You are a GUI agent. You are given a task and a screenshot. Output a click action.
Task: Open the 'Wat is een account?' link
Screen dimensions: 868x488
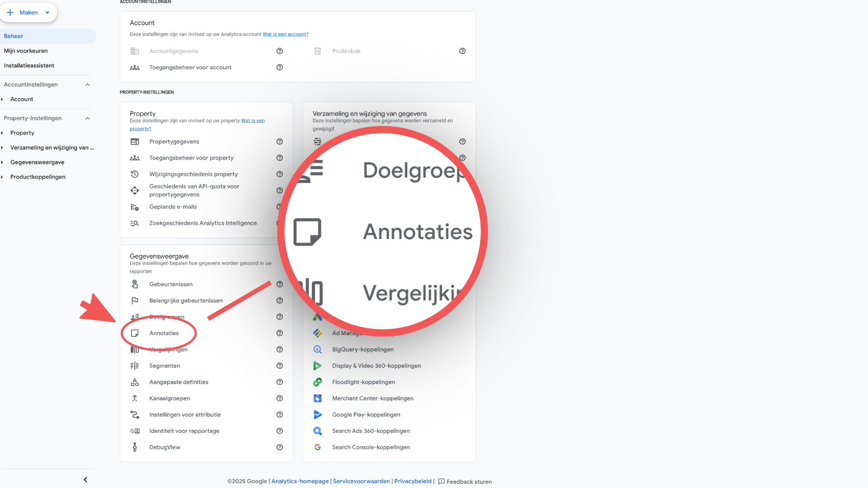click(x=285, y=34)
